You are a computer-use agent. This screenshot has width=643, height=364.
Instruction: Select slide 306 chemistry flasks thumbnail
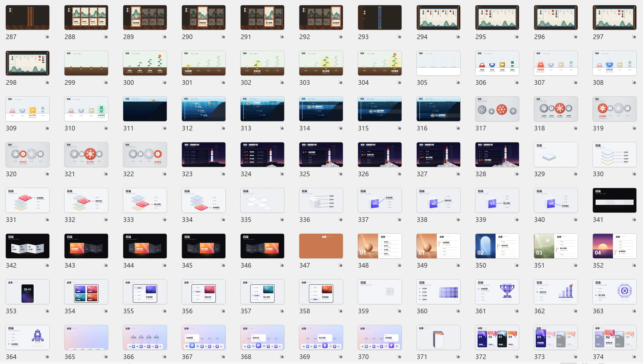point(497,63)
